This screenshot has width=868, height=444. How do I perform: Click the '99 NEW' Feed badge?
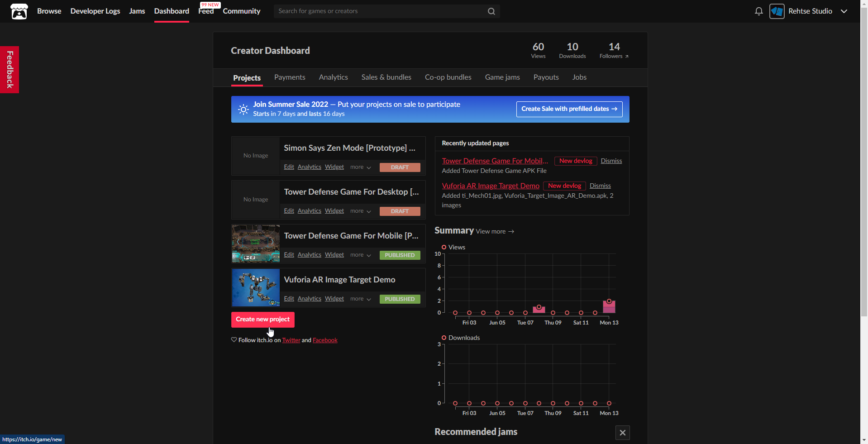tap(210, 5)
